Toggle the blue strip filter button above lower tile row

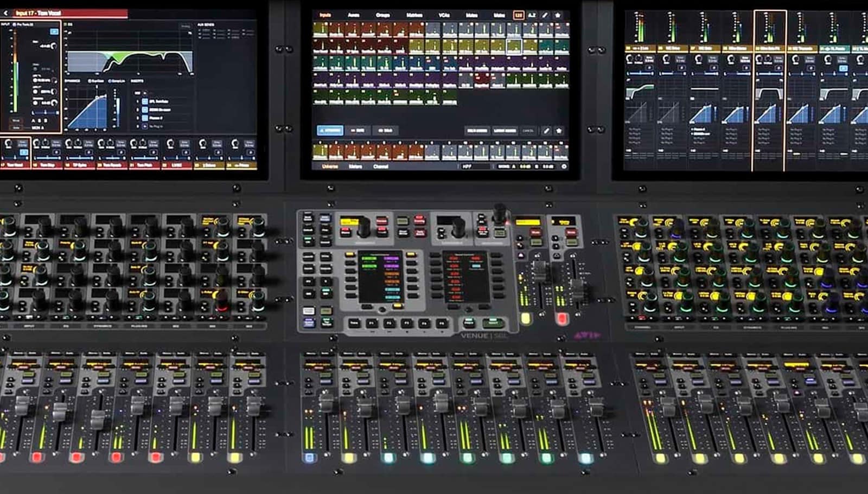330,131
